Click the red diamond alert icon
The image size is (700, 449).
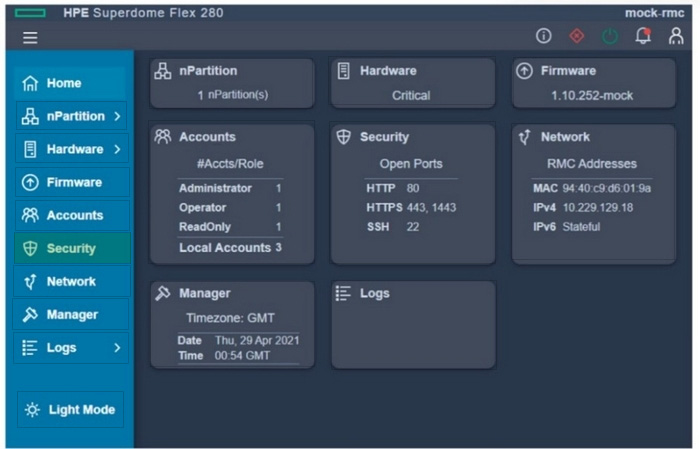[x=576, y=36]
